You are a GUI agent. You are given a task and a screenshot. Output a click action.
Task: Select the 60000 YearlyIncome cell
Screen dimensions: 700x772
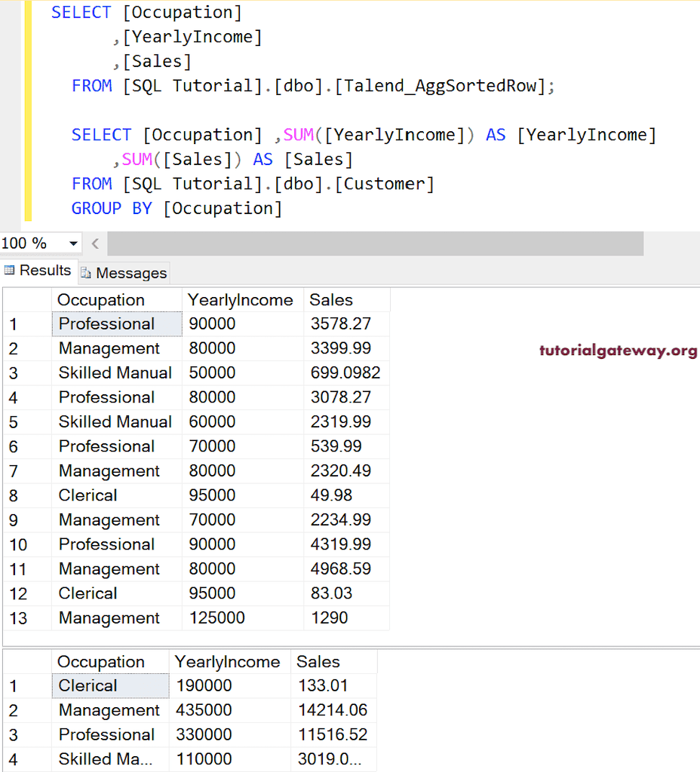(243, 422)
